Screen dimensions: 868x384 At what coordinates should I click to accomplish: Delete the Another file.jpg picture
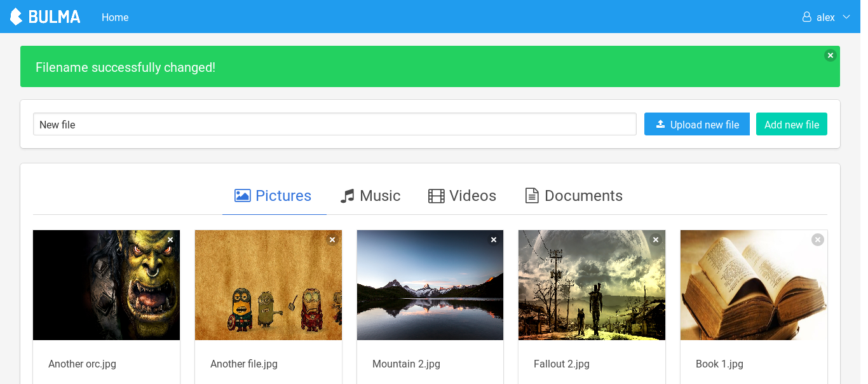(332, 240)
